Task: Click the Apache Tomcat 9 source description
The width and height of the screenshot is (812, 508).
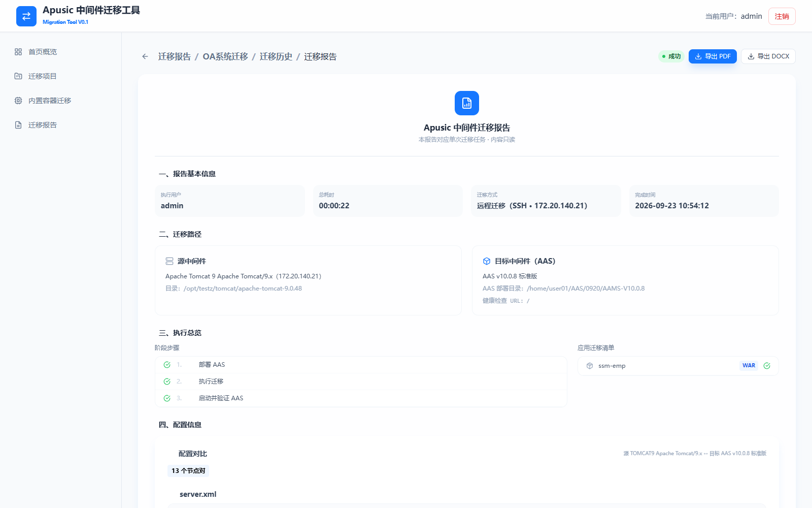Action: [244, 276]
